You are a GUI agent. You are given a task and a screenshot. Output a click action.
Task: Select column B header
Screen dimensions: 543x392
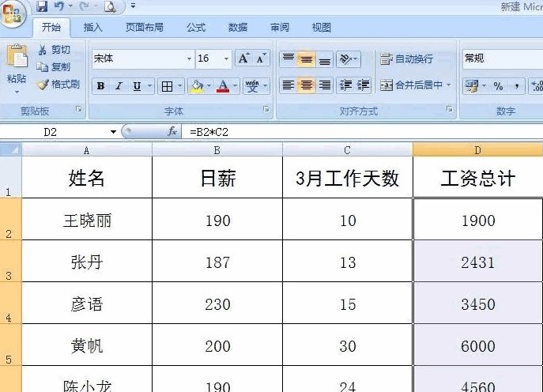coord(217,150)
